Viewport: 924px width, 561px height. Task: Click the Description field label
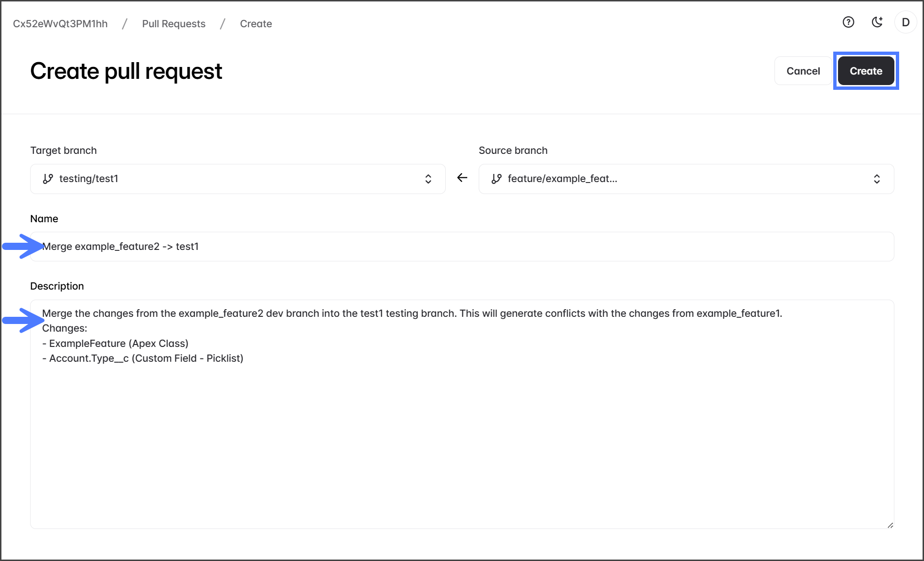(57, 286)
